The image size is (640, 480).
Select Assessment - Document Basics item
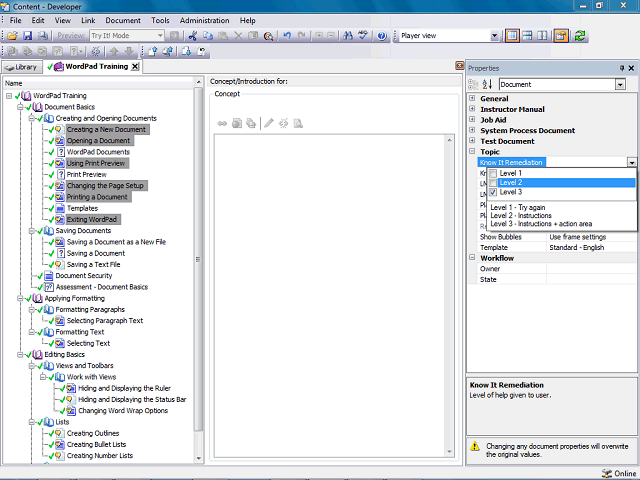(102, 287)
